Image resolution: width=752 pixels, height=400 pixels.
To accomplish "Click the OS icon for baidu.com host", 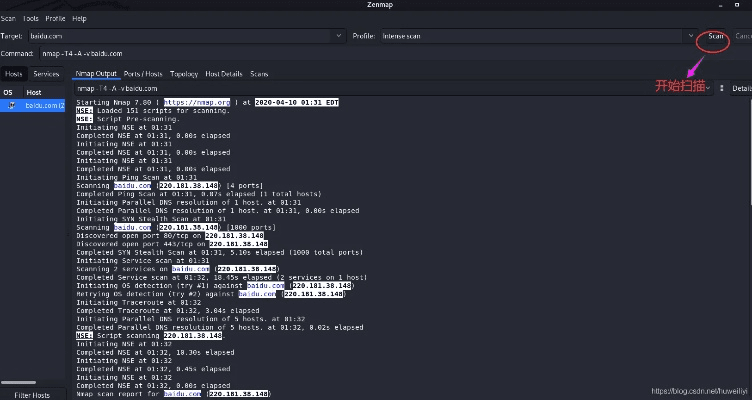I will click(12, 106).
